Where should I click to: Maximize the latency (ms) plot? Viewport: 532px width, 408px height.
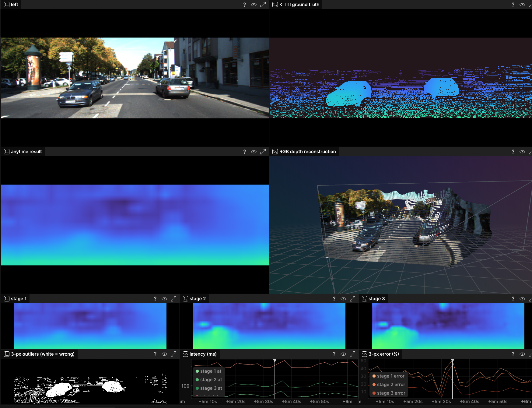352,354
